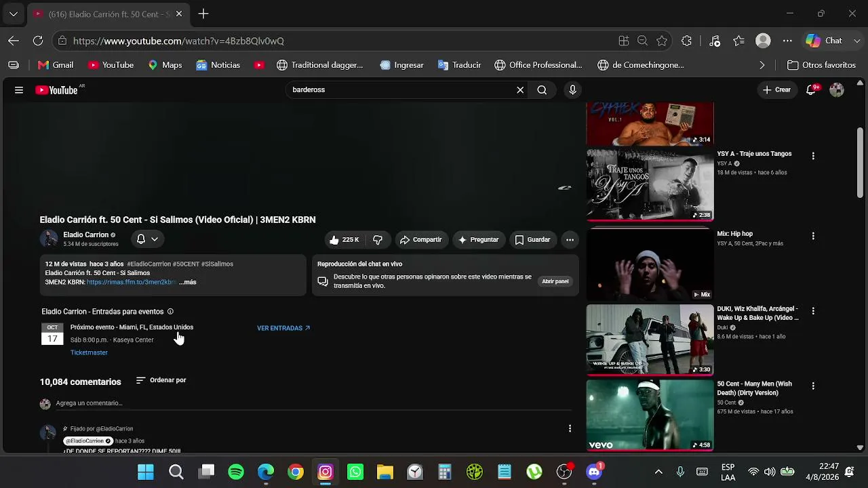Image resolution: width=868 pixels, height=488 pixels.
Task: Like the video with 225 K likes
Action: tap(344, 240)
